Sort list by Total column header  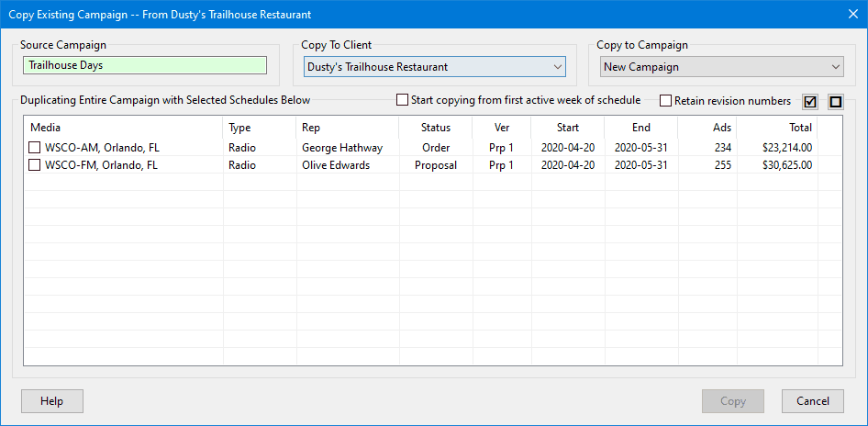[x=776, y=128]
